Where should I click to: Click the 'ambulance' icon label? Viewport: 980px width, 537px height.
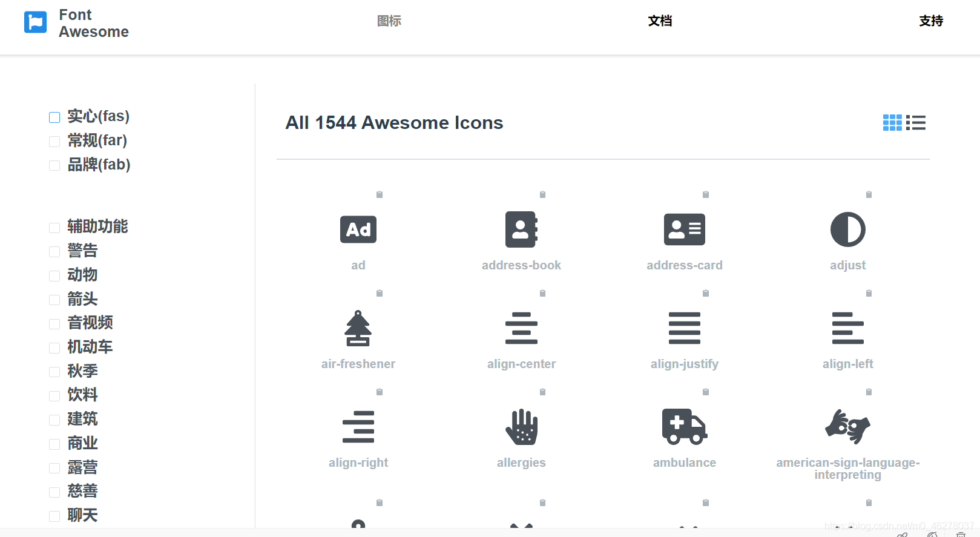685,463
